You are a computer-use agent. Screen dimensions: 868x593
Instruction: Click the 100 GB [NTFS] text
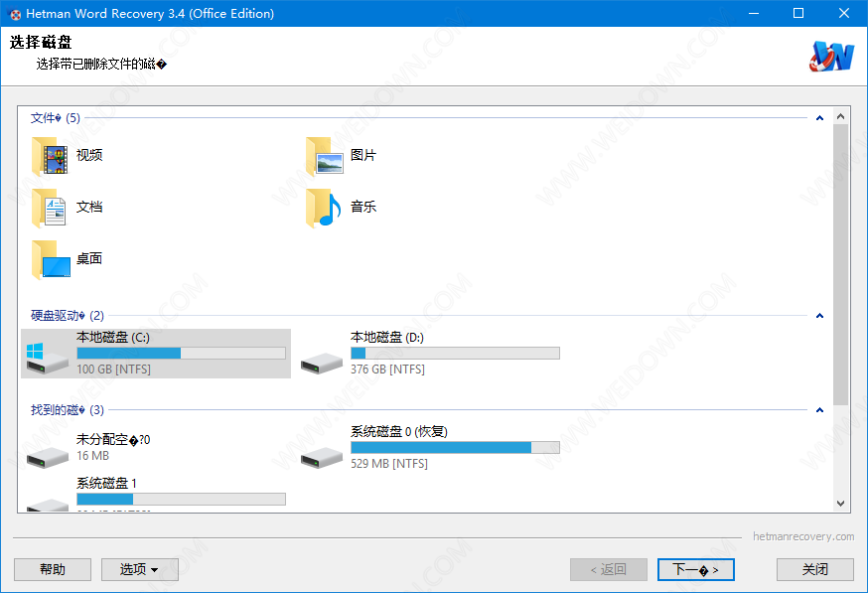pos(113,370)
